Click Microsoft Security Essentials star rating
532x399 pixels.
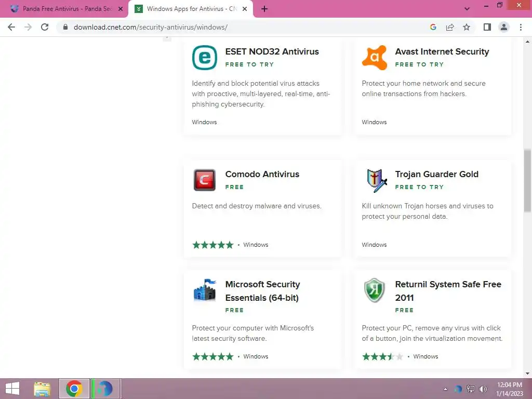(212, 356)
